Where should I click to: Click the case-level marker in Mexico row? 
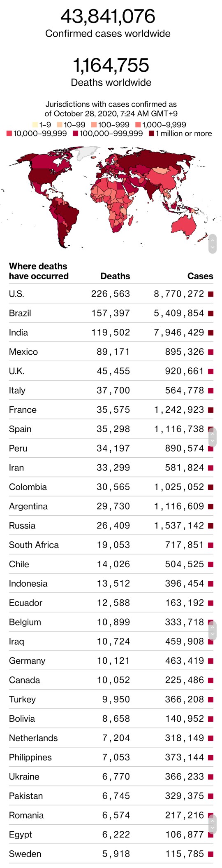click(x=211, y=352)
